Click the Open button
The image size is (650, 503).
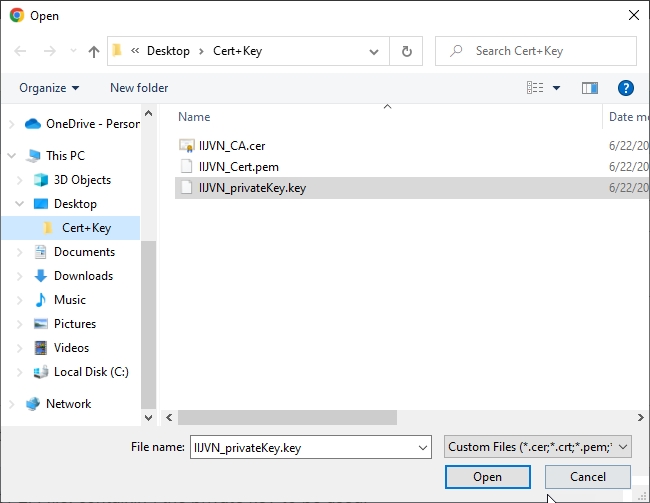tap(488, 477)
